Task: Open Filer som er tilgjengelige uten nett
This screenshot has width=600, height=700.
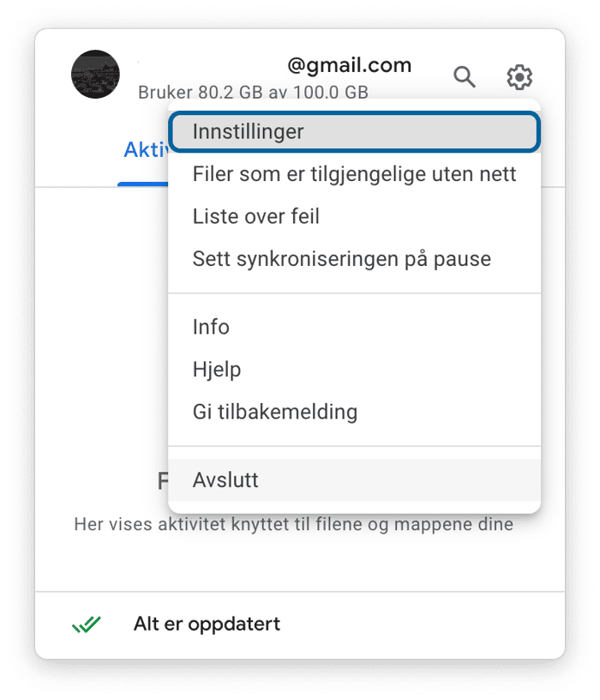Action: [x=355, y=174]
